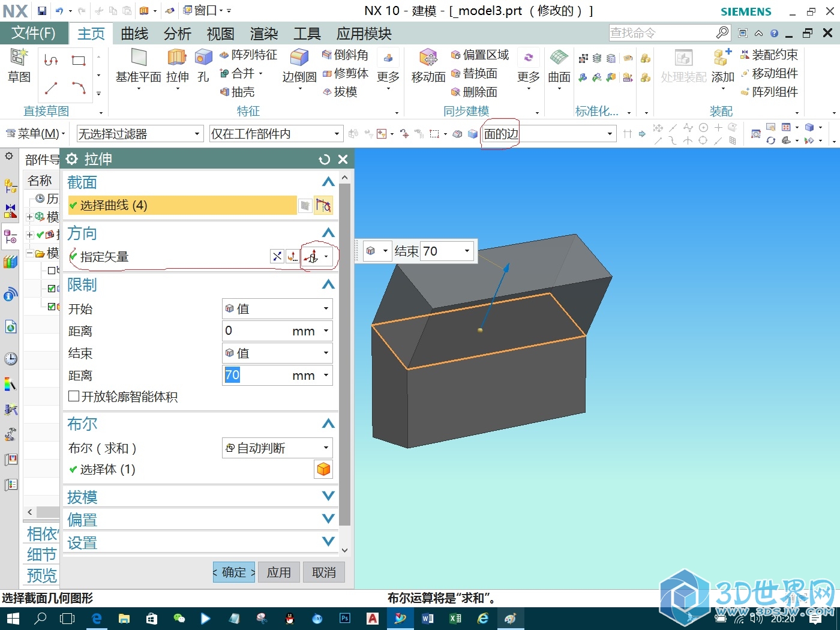Open the sketch section icon in 截面
Image resolution: width=840 pixels, height=630 pixels.
[x=305, y=206]
